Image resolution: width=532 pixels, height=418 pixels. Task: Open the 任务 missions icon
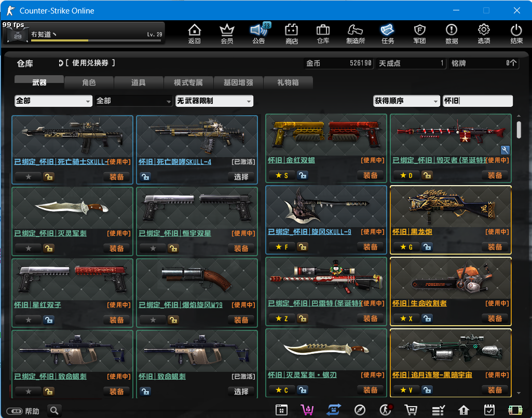click(388, 34)
